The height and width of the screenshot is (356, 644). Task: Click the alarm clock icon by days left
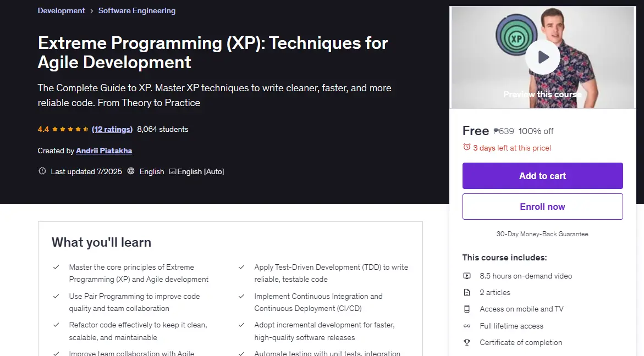pyautogui.click(x=466, y=147)
